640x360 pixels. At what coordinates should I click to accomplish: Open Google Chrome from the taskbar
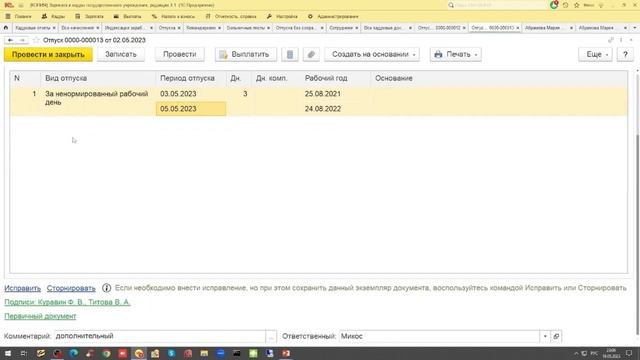coord(106,353)
